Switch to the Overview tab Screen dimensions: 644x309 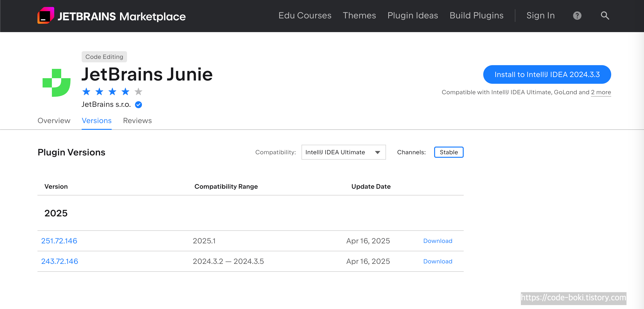click(54, 121)
